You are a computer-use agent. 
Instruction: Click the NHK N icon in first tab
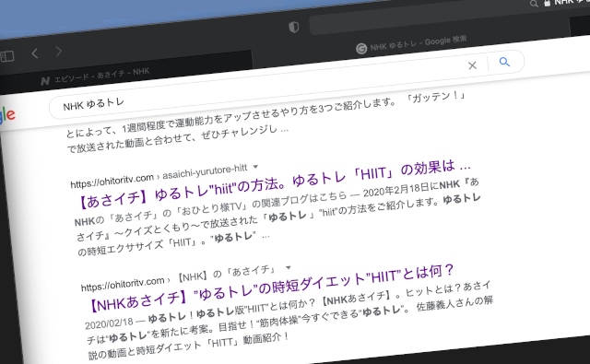[x=45, y=80]
